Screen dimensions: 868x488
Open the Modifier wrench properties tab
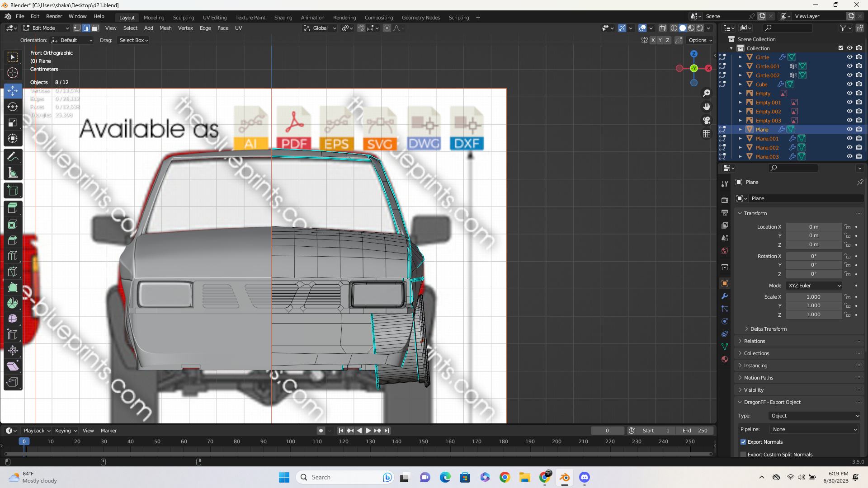[725, 296]
